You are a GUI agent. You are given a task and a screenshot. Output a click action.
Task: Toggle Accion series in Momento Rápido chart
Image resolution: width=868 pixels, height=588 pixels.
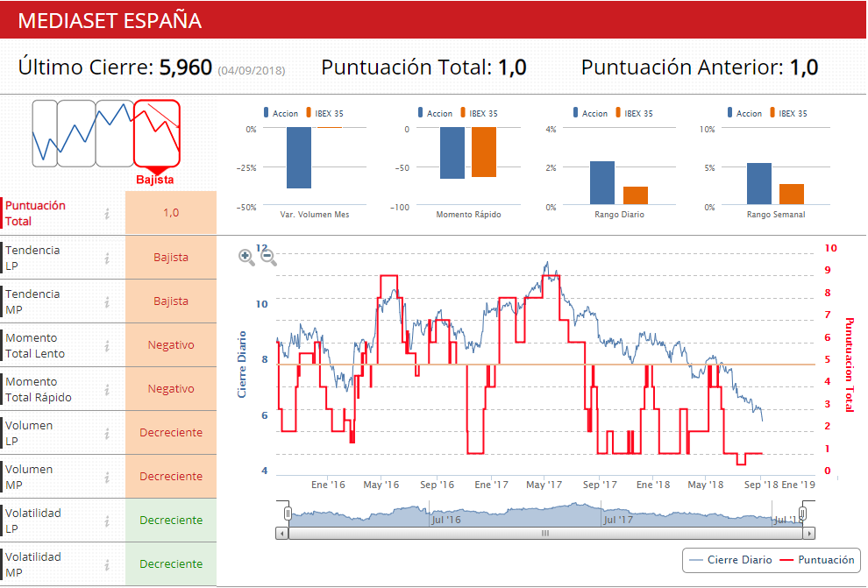click(435, 113)
